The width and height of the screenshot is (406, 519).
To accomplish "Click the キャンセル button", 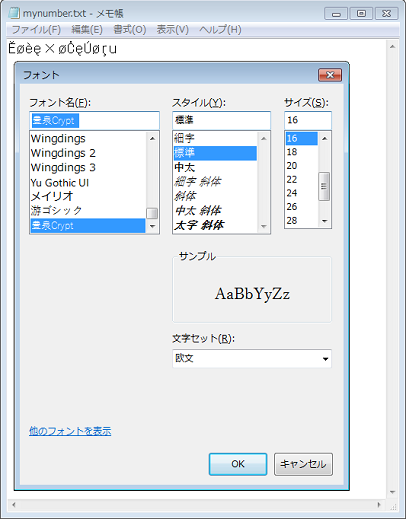I will click(303, 464).
